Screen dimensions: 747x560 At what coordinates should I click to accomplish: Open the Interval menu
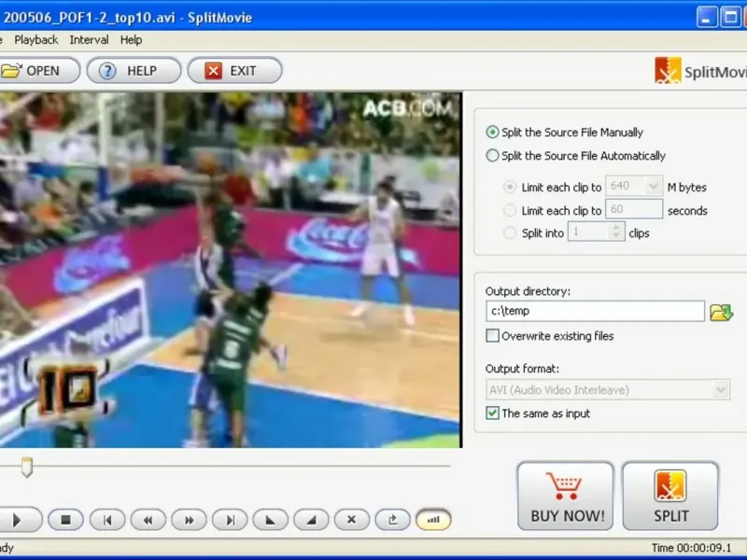point(89,40)
